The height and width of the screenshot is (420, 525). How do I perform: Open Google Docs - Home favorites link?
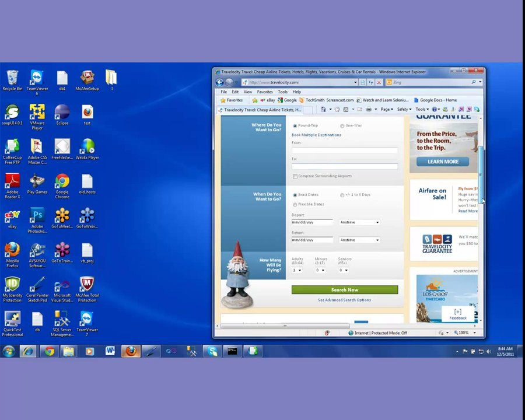[x=435, y=100]
